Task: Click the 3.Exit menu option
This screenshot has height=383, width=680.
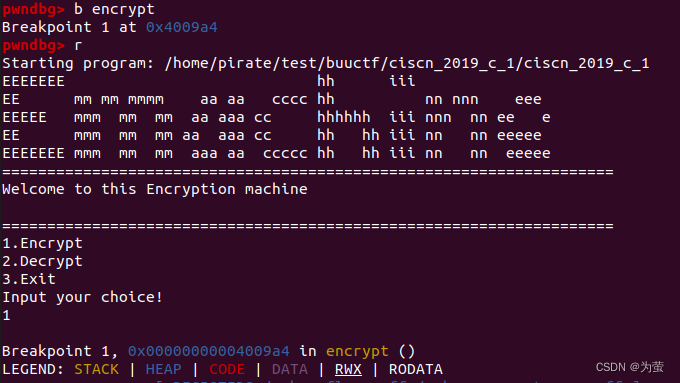Action: (29, 279)
